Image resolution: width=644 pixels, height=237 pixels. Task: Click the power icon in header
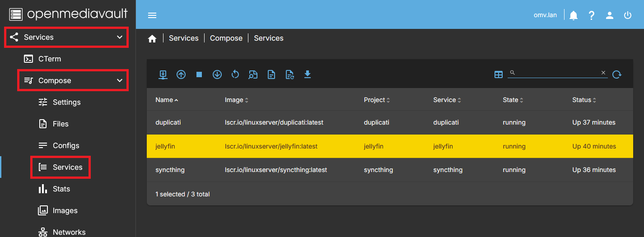628,15
